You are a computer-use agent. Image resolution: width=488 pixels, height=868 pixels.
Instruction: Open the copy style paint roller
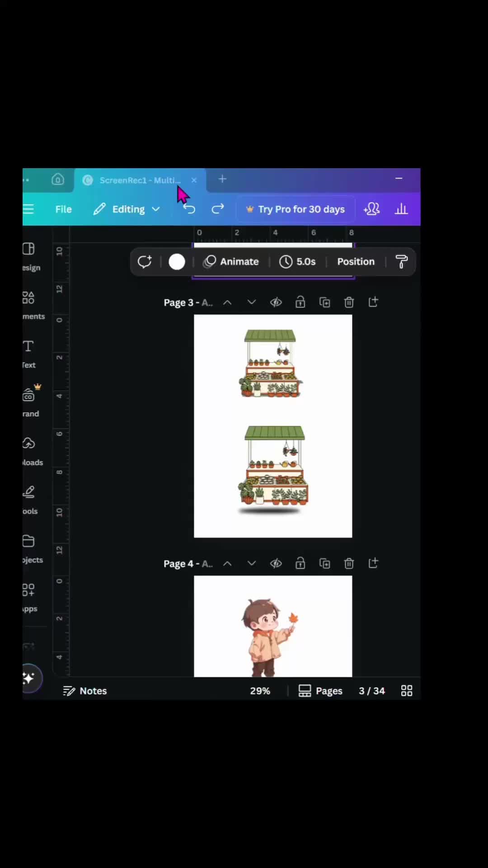401,261
